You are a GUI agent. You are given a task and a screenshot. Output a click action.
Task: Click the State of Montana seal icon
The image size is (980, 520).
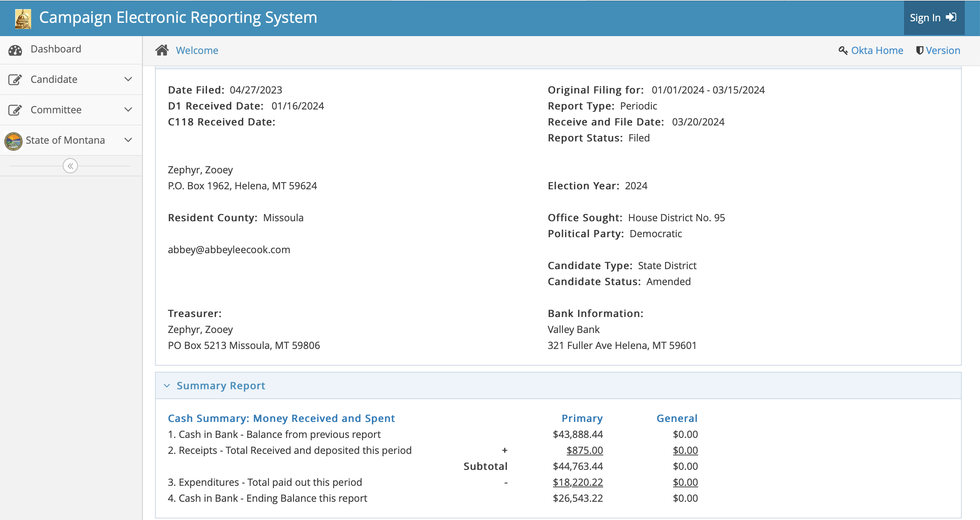[x=13, y=141]
